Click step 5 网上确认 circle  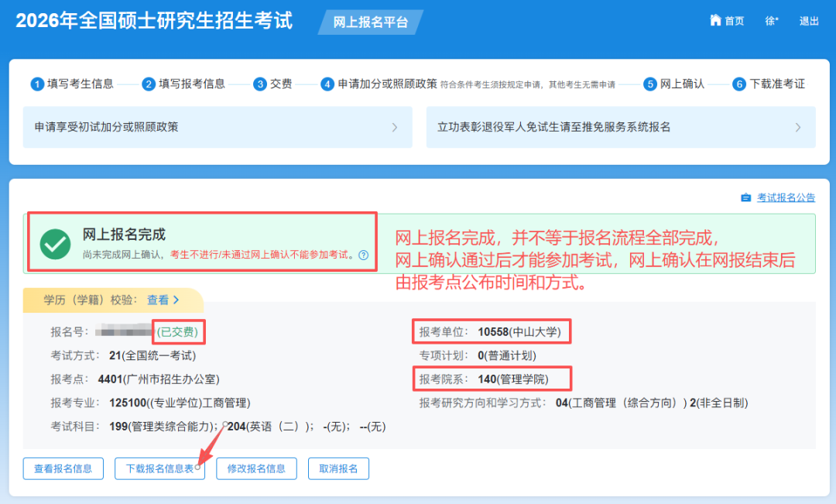point(650,84)
